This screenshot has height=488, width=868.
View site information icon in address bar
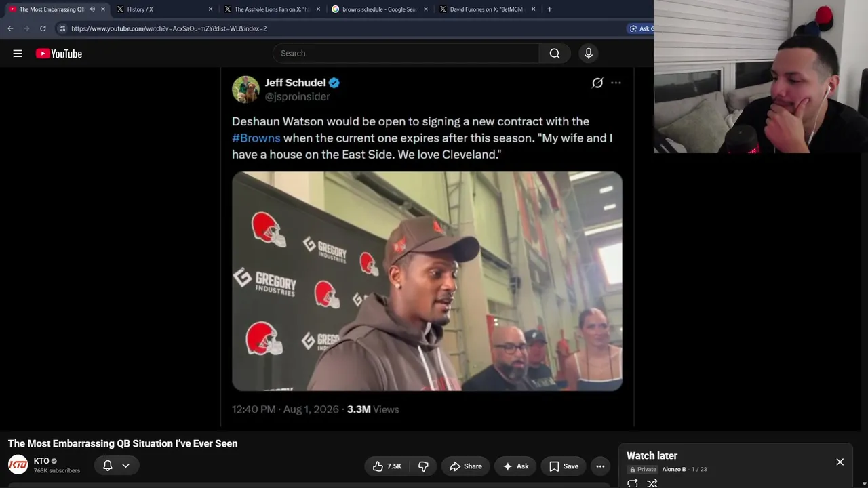[62, 28]
